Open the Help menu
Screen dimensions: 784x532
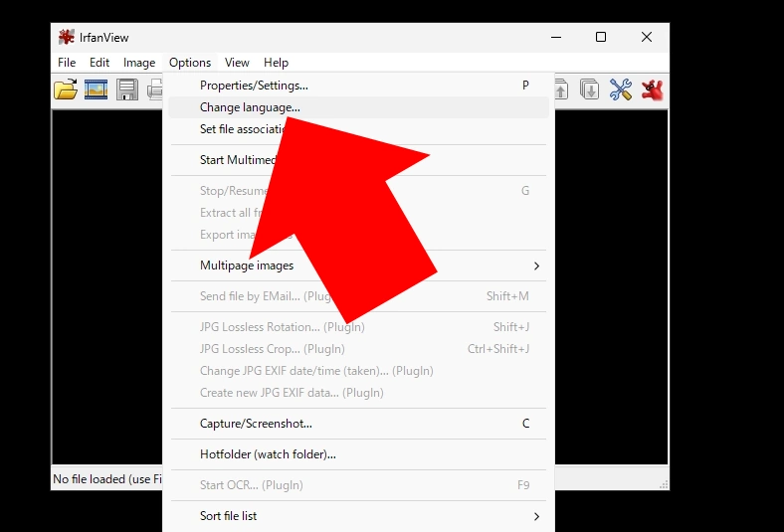pos(276,63)
